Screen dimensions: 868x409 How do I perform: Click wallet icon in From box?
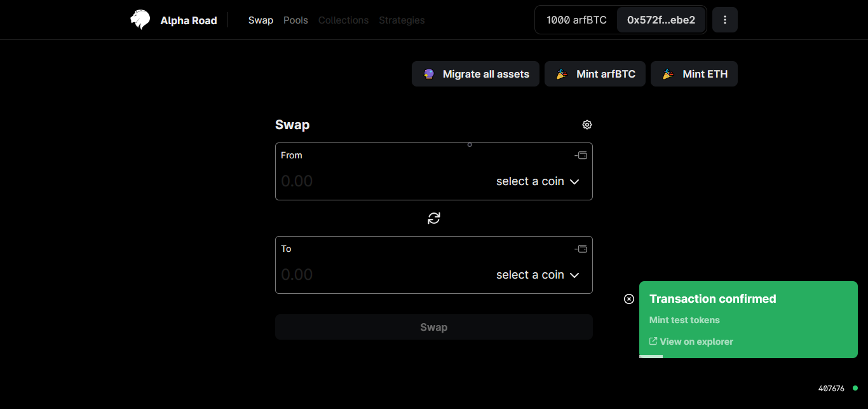tap(581, 155)
